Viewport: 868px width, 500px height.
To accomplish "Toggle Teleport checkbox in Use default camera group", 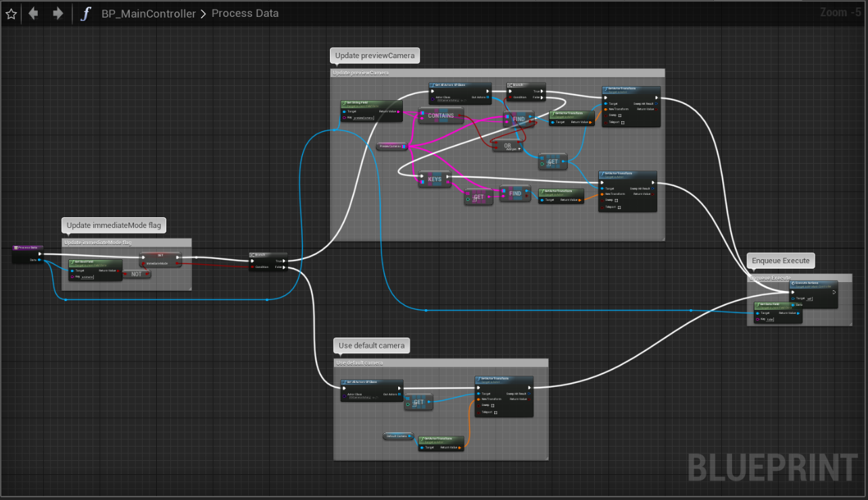I will point(496,412).
